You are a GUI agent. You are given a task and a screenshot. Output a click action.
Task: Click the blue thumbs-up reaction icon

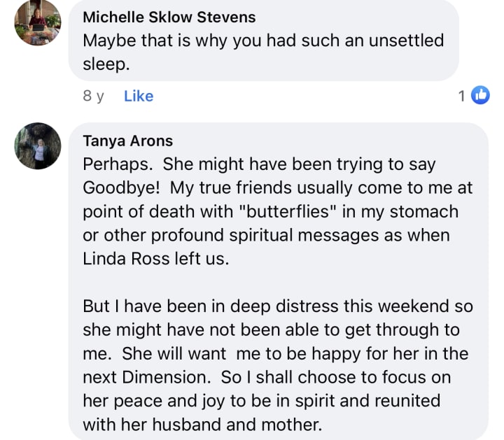[480, 96]
